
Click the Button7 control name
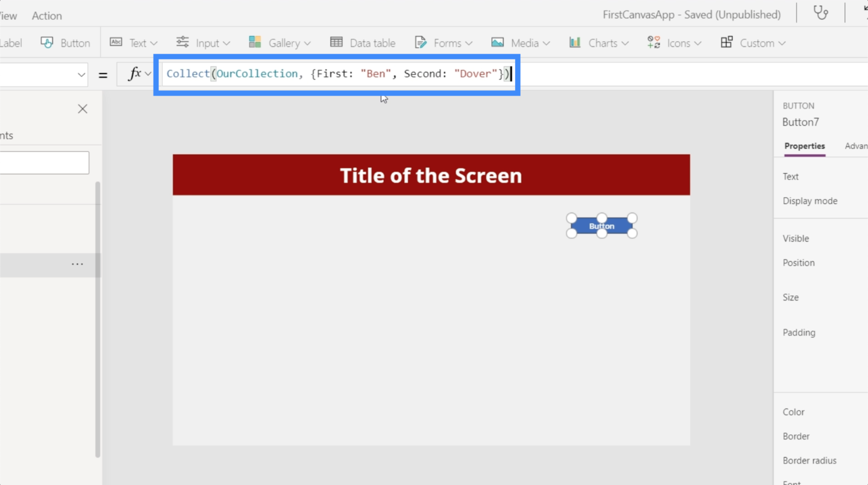(800, 122)
